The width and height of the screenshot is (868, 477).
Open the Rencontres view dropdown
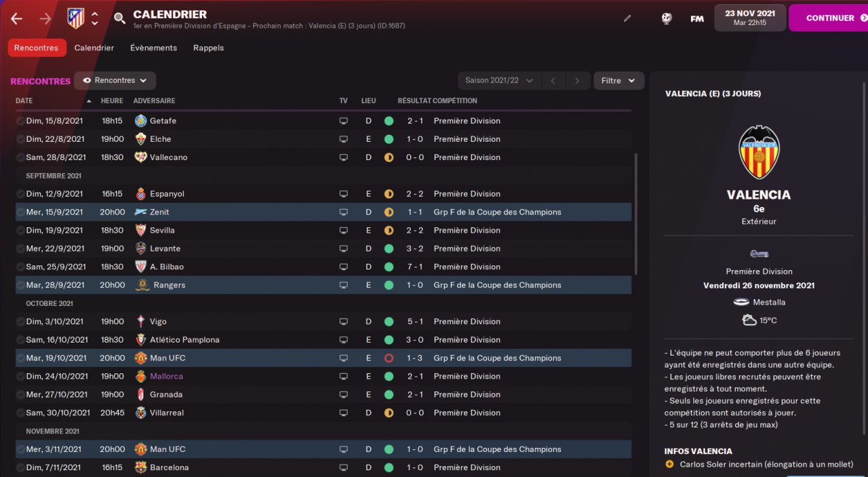click(115, 81)
